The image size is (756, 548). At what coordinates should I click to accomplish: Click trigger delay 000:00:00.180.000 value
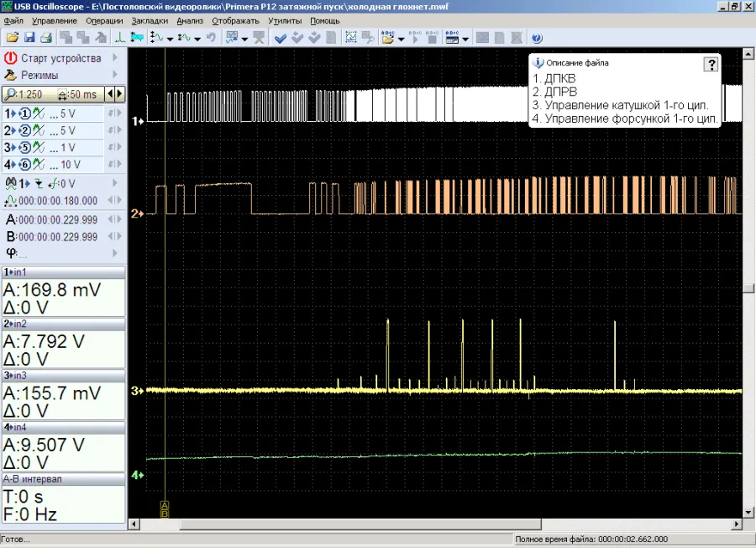(x=58, y=201)
